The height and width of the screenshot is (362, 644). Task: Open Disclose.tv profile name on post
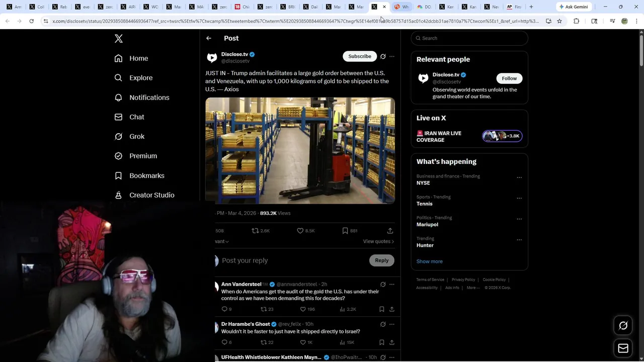(235, 54)
